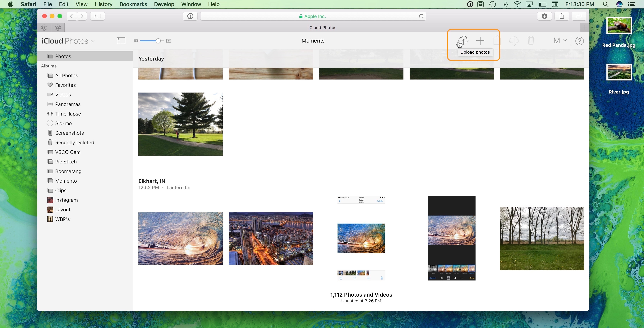This screenshot has width=644, height=328.
Task: Click the Add new item icon
Action: (480, 41)
